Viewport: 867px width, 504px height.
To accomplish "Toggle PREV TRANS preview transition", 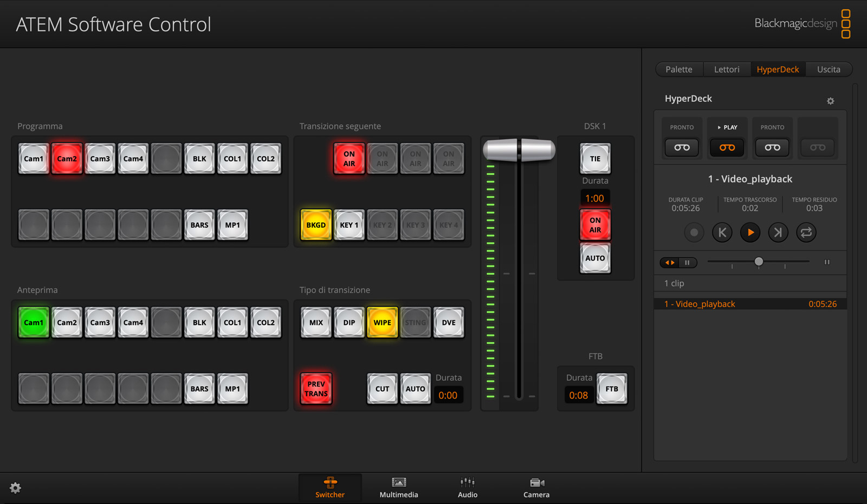I will 316,389.
